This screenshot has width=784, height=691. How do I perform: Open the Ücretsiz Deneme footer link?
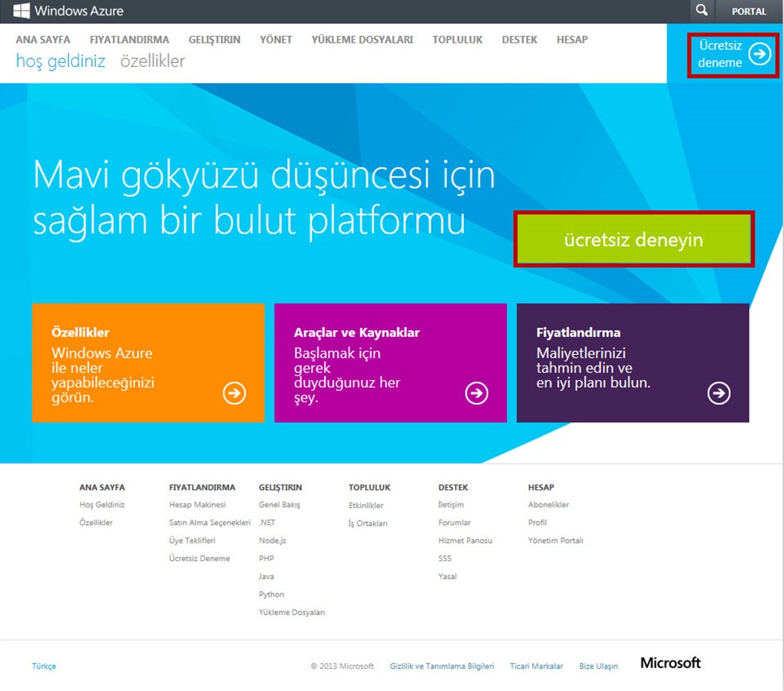(200, 558)
